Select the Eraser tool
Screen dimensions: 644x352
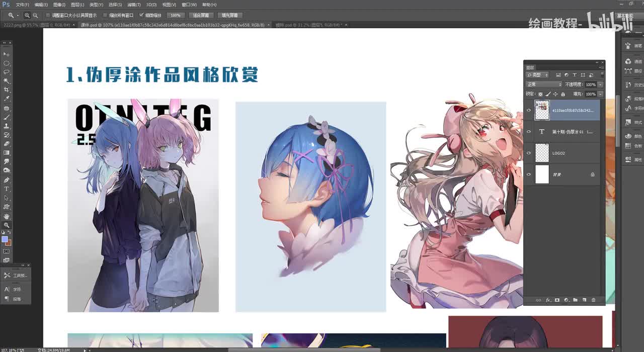[x=7, y=144]
